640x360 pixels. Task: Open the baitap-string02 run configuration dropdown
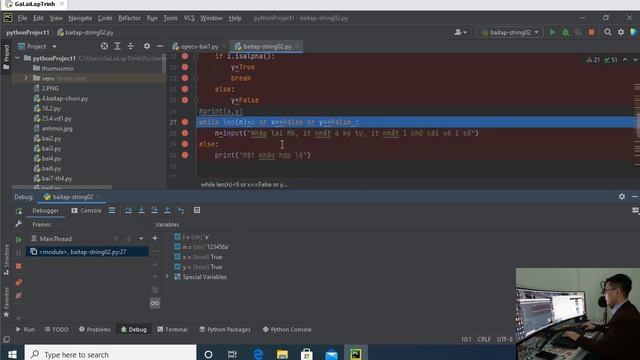click(510, 32)
